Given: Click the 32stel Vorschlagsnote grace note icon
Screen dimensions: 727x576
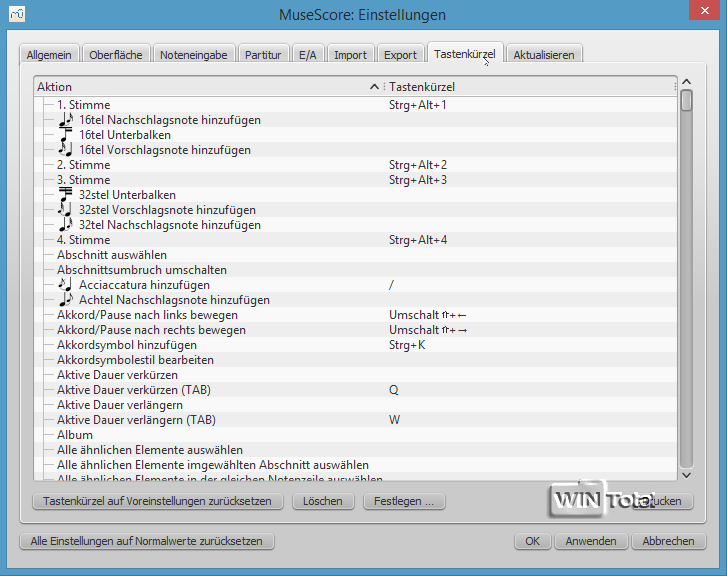Looking at the screenshot, I should coord(66,210).
